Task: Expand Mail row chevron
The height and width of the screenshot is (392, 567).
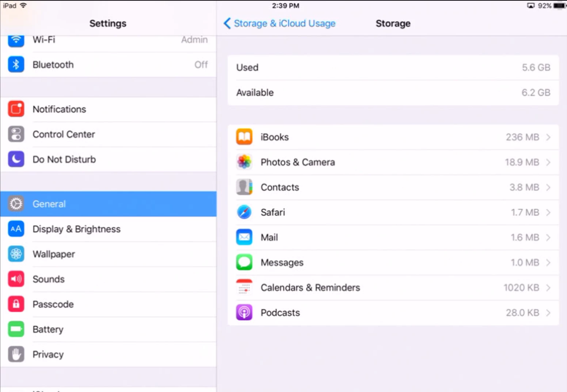Action: (548, 238)
